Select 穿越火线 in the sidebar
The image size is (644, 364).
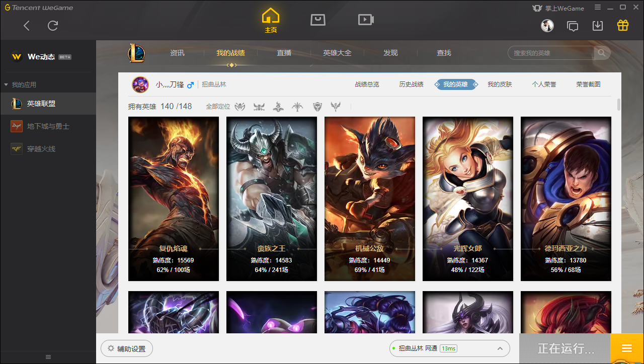tap(48, 148)
